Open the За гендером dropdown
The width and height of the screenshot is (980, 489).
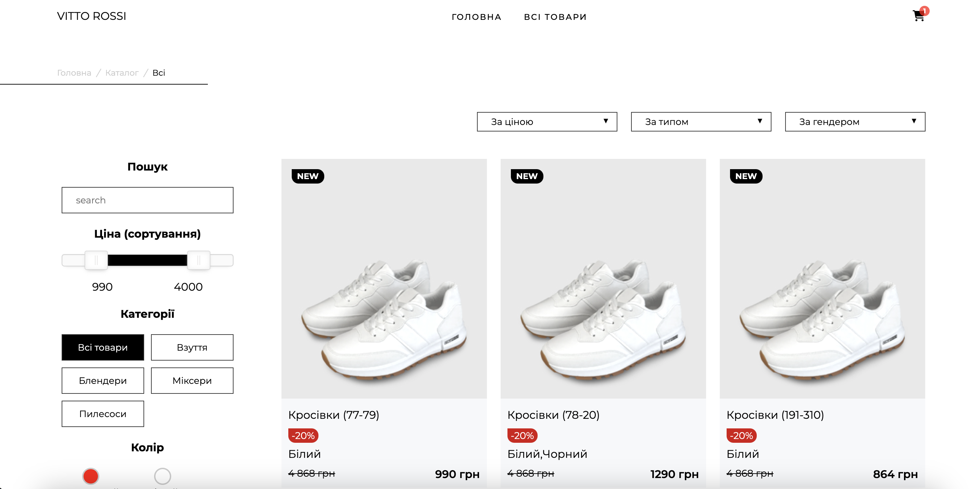(855, 122)
